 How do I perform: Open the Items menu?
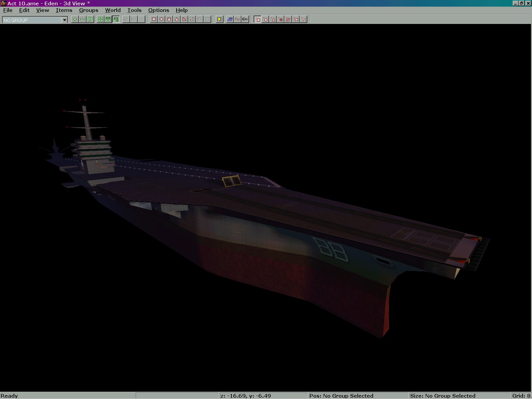(64, 10)
